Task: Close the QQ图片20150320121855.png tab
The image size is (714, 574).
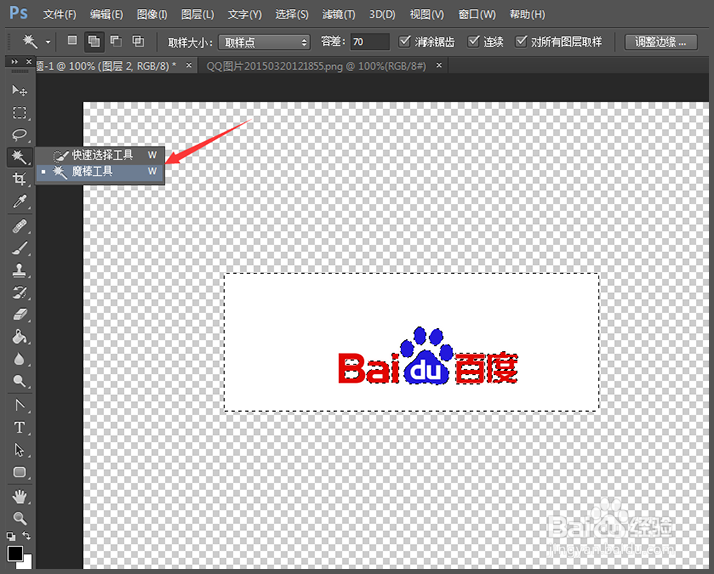Action: [439, 66]
